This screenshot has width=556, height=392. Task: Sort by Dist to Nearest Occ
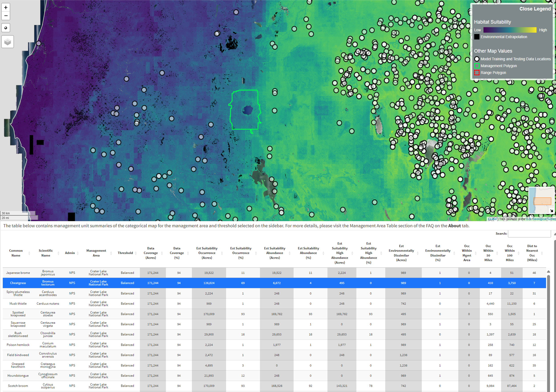point(532,253)
